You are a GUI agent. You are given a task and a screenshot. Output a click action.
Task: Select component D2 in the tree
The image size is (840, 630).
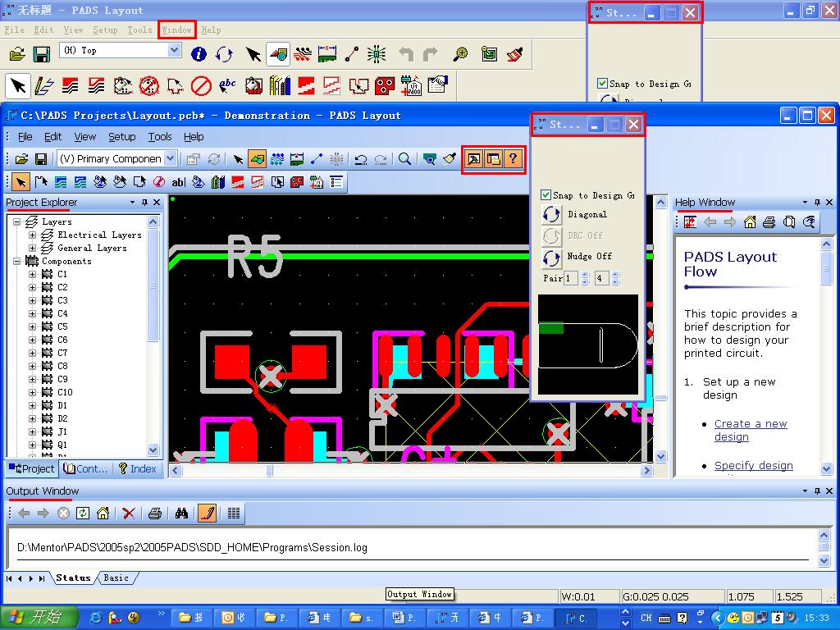62,418
